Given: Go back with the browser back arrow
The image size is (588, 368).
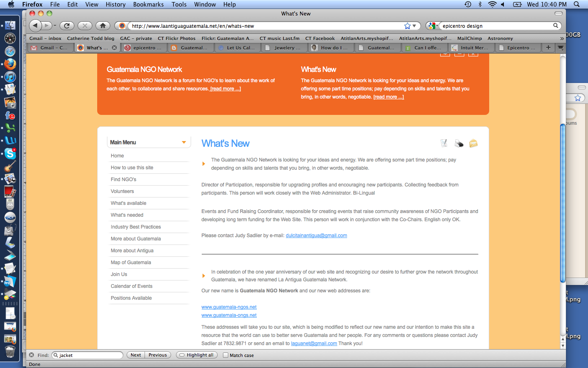Looking at the screenshot, I should tap(36, 25).
